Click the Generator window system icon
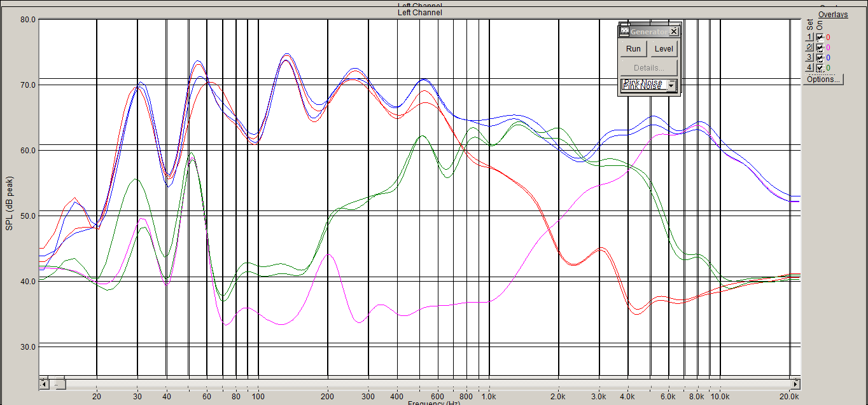The image size is (868, 405). point(624,31)
